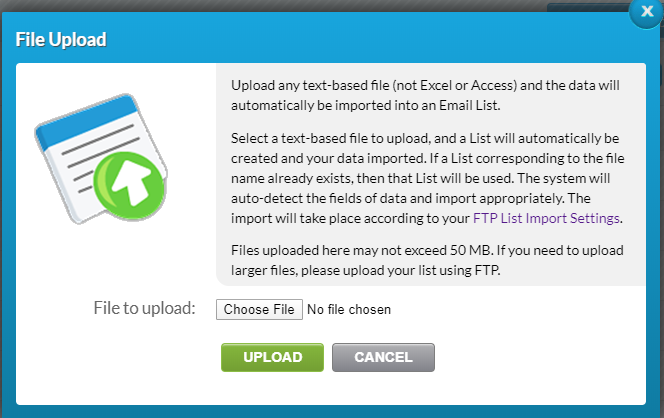The width and height of the screenshot is (664, 418).
Task: Open the Choose File browser button
Action: click(259, 309)
